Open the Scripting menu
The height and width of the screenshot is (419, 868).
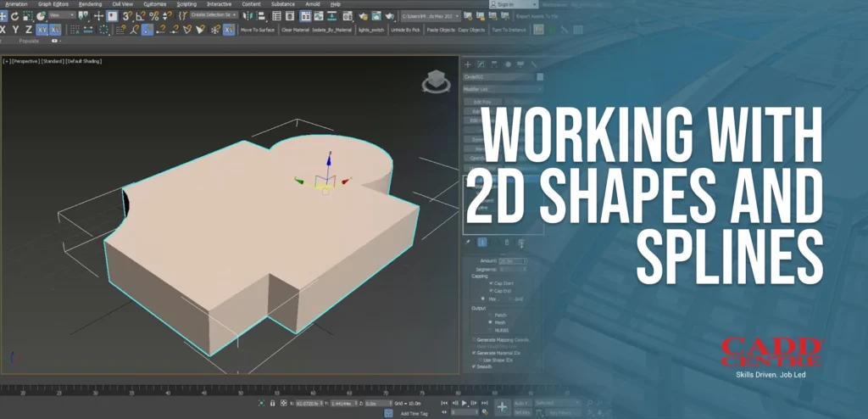(186, 4)
